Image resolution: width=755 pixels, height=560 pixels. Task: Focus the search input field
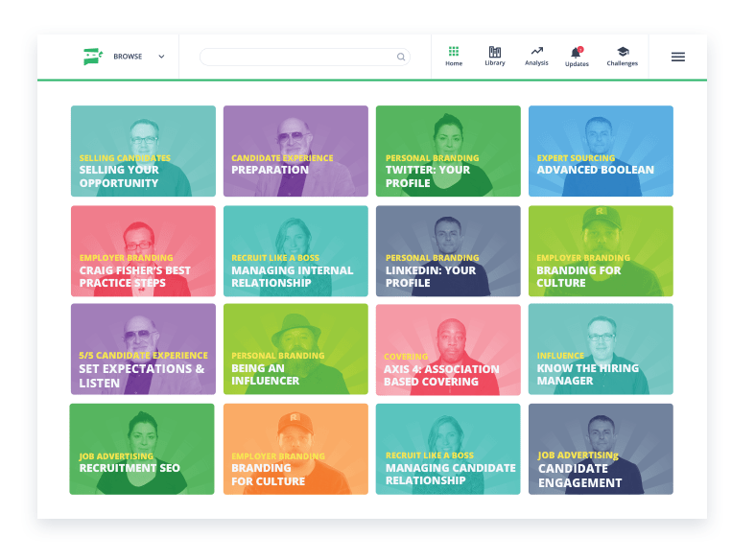(x=304, y=57)
